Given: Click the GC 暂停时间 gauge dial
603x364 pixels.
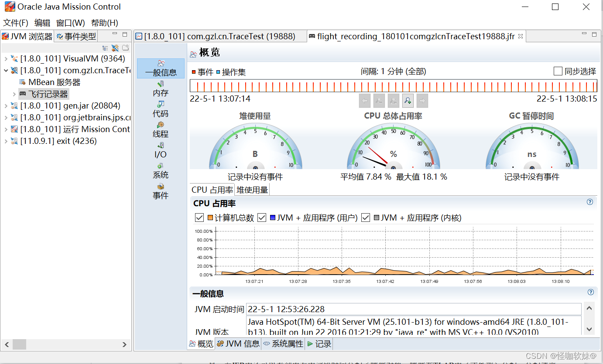Looking at the screenshot, I should [532, 146].
